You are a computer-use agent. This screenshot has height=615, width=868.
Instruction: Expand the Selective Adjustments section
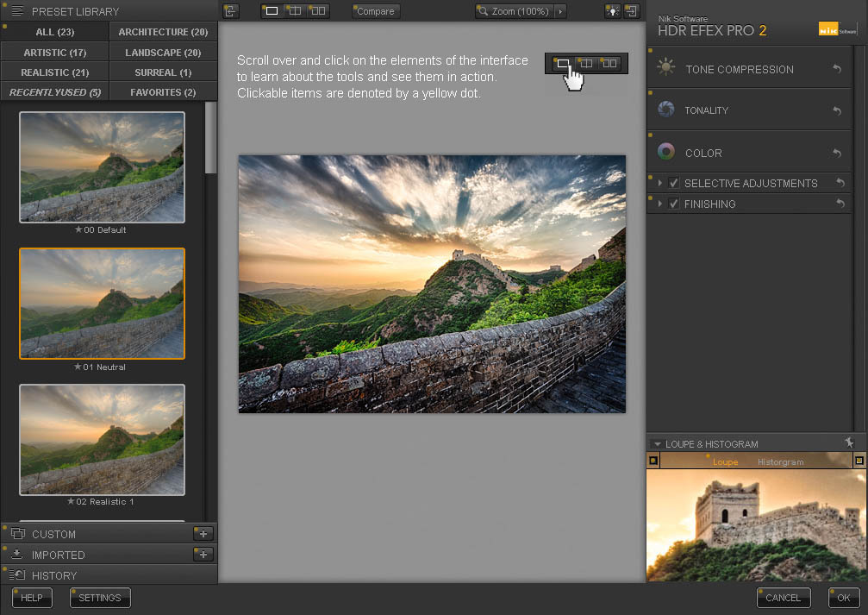click(660, 183)
